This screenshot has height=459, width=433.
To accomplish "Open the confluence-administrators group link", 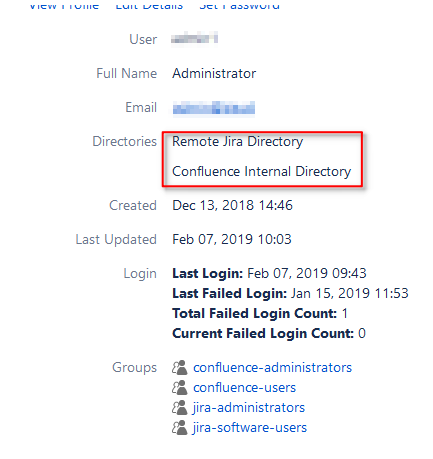I will pos(272,368).
